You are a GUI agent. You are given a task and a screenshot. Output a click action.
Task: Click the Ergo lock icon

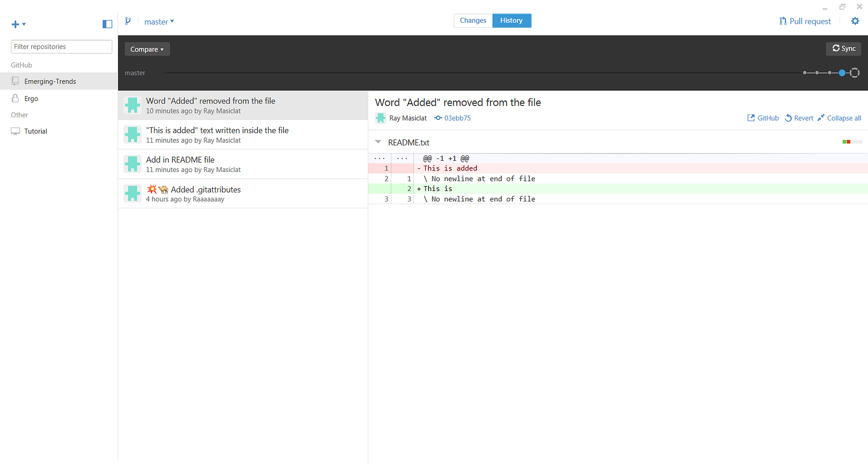(x=15, y=98)
